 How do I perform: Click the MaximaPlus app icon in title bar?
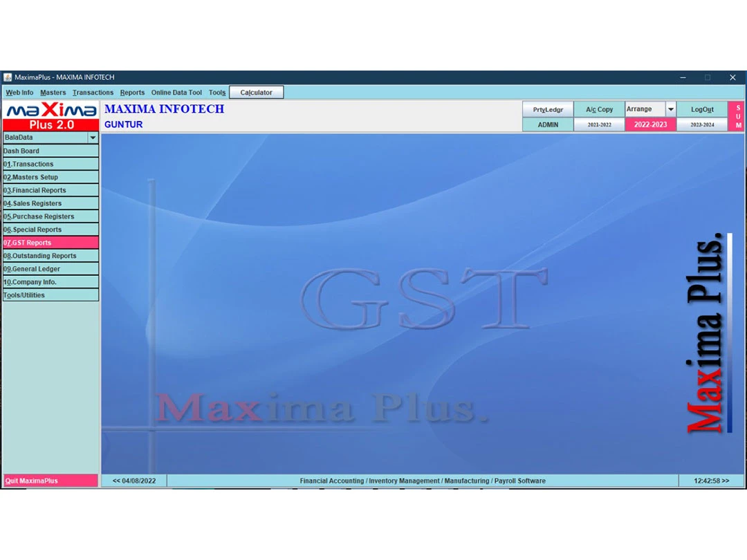pos(8,77)
